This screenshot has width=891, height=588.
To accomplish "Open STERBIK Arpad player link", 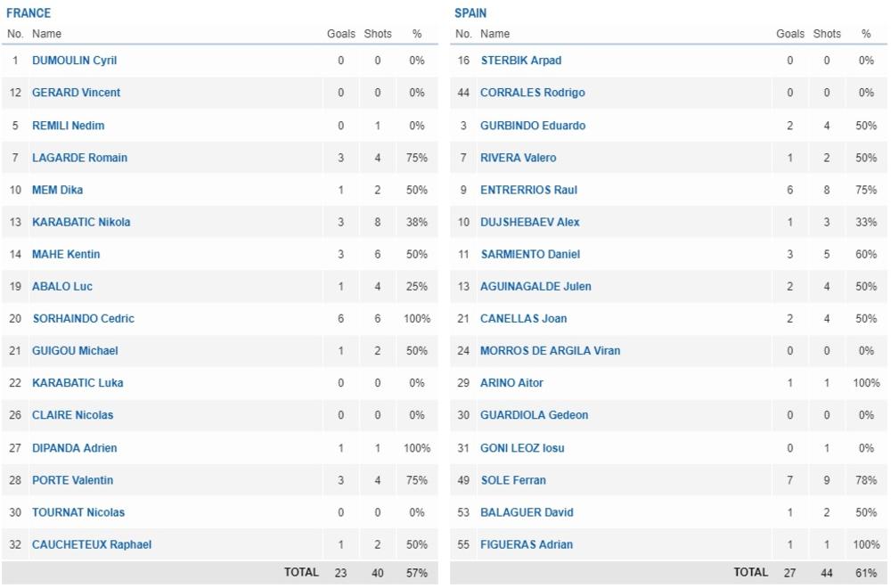I will (521, 61).
